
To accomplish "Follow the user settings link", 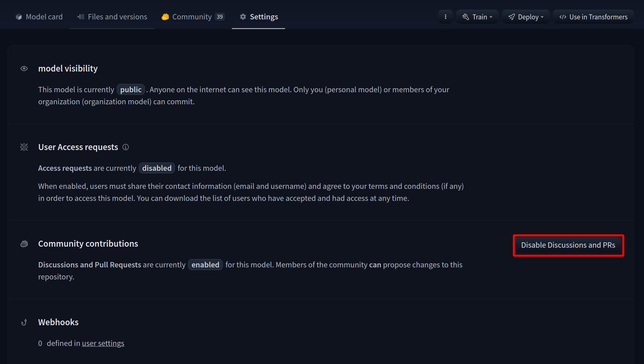I will (x=103, y=343).
